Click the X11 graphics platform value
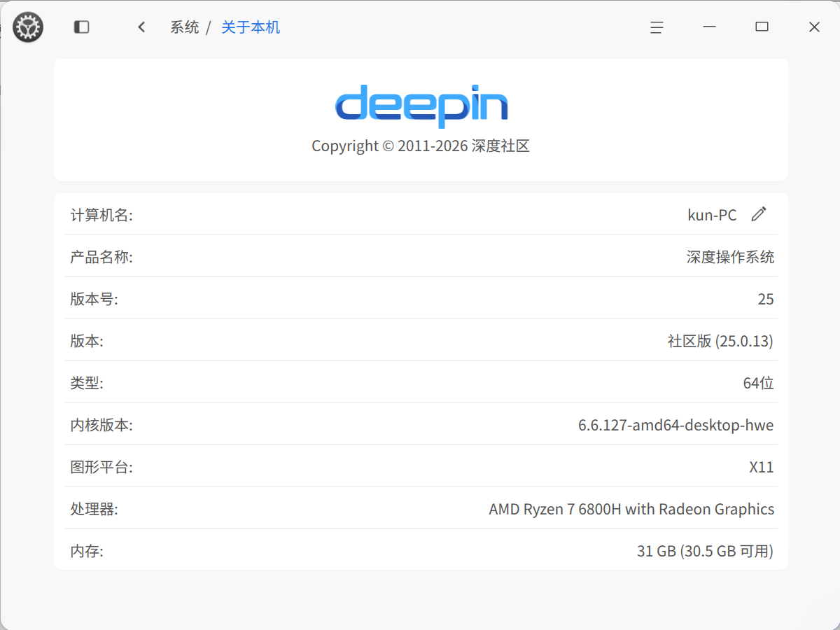Viewport: 840px width, 630px height. [761, 467]
